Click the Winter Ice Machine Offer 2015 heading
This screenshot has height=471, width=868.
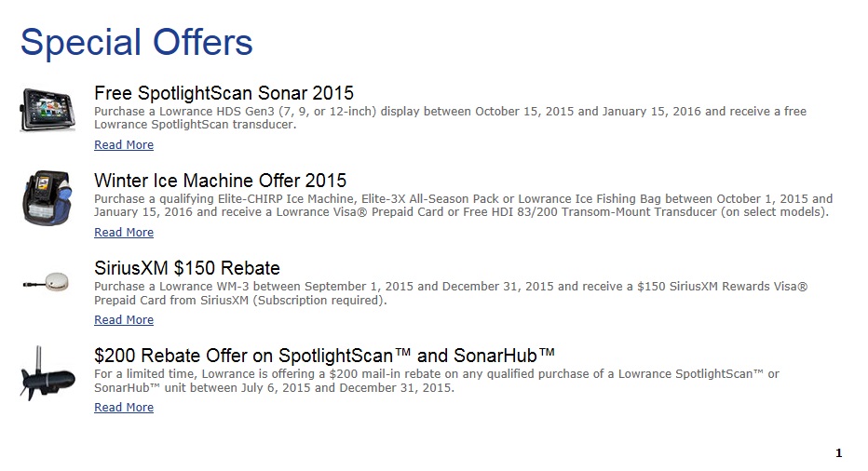pyautogui.click(x=220, y=181)
